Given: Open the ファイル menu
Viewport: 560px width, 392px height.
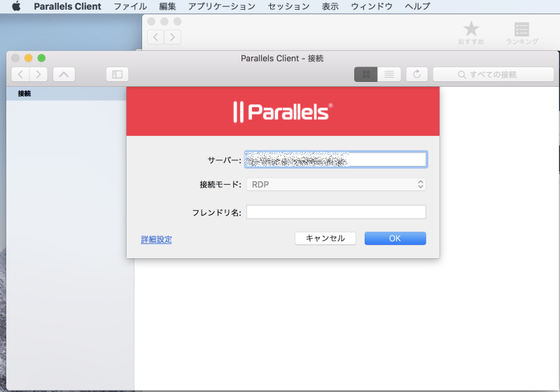Looking at the screenshot, I should tap(130, 6).
